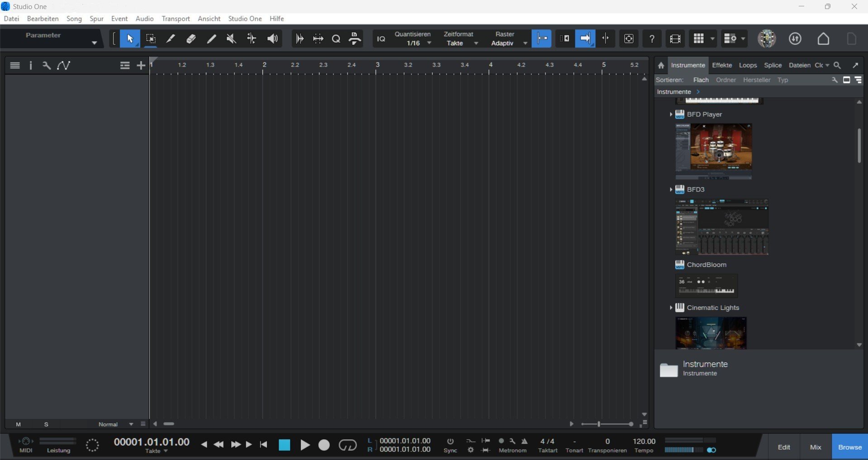Open the inspector i icon
868x460 pixels.
31,66
